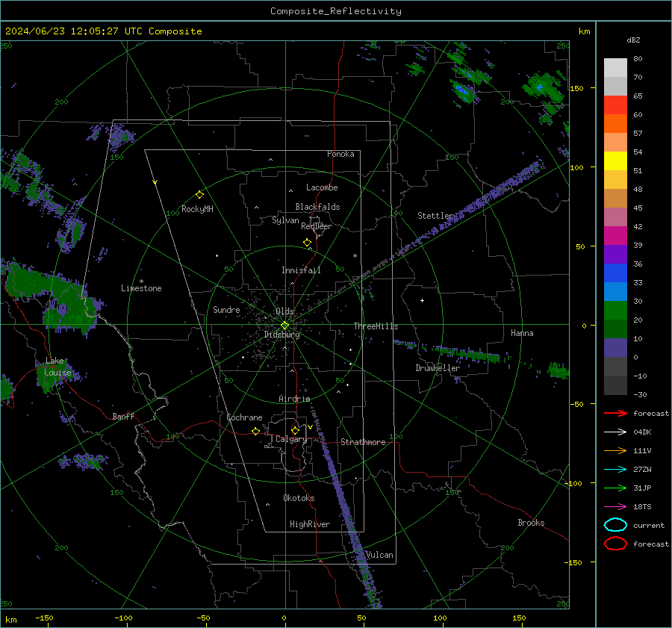The height and width of the screenshot is (628, 672).
Task: Click the yellow diamond marker near RockyMH
Action: tap(199, 195)
